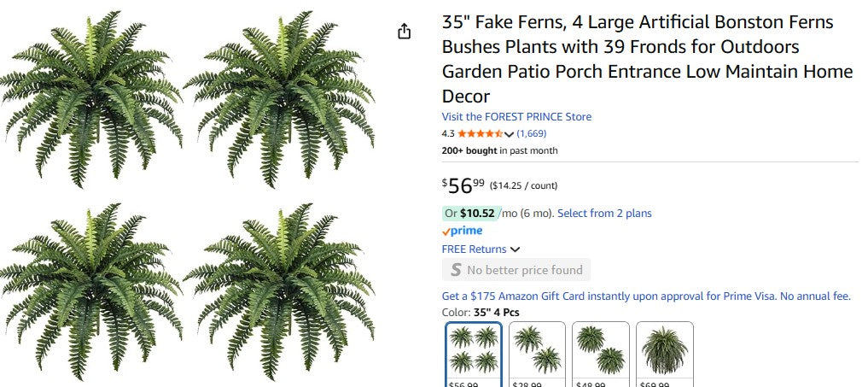Visit the FOREST PRINCE Store link
This screenshot has height=387, width=868.
[516, 116]
